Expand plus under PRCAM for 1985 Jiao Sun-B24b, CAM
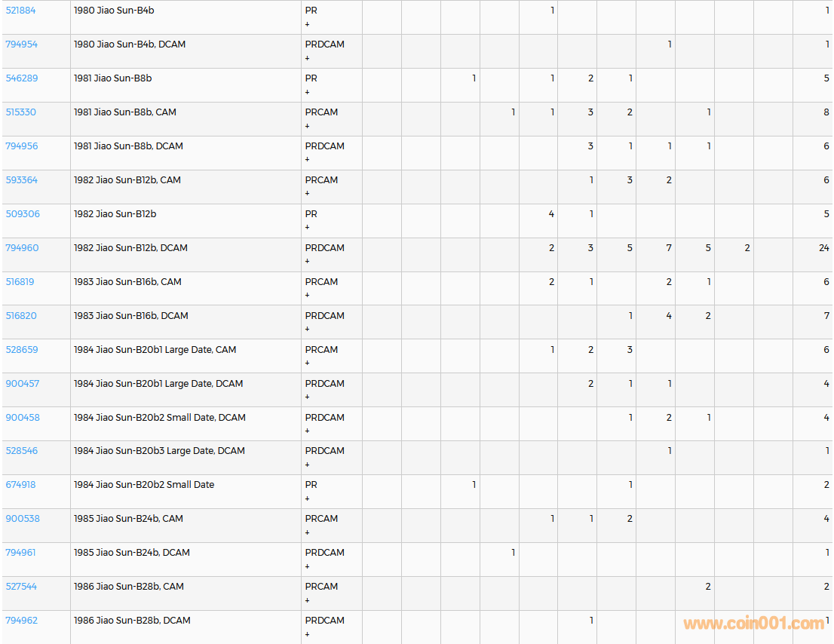Viewport: 834px width, 644px height. tap(307, 532)
